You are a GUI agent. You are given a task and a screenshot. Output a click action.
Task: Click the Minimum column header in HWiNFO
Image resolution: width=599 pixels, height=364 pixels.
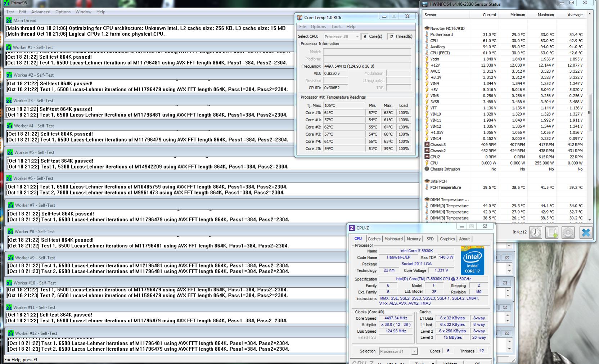coord(513,15)
